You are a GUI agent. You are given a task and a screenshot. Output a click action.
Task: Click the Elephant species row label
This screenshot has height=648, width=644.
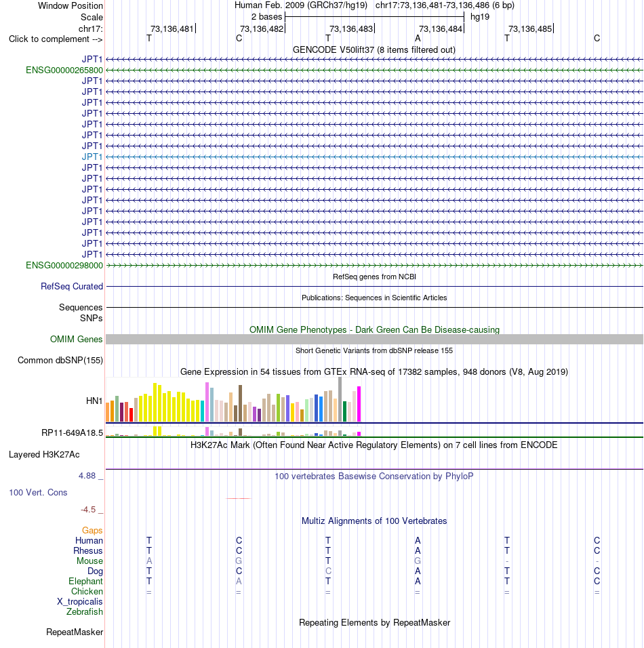(x=85, y=582)
